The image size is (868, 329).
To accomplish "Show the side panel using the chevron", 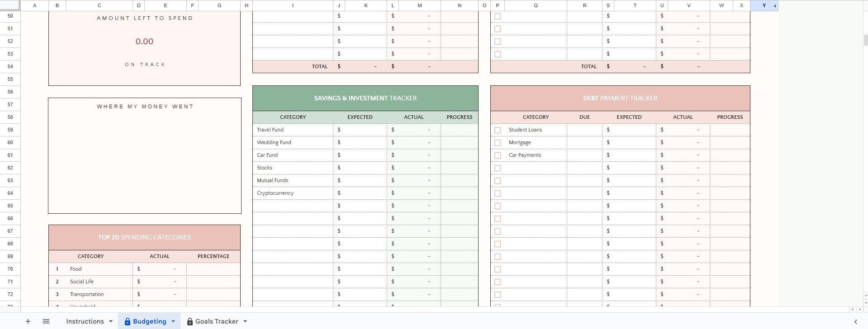I will point(855,321).
